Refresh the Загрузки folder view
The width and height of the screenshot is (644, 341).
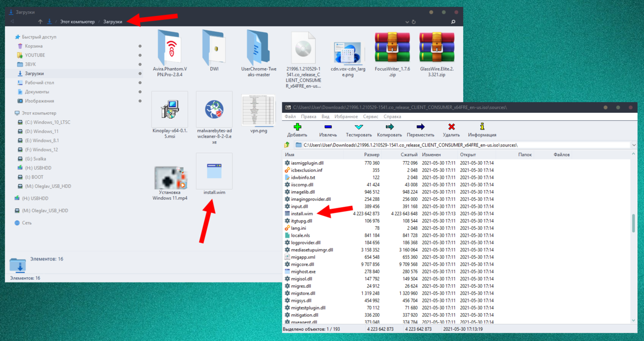pos(414,22)
